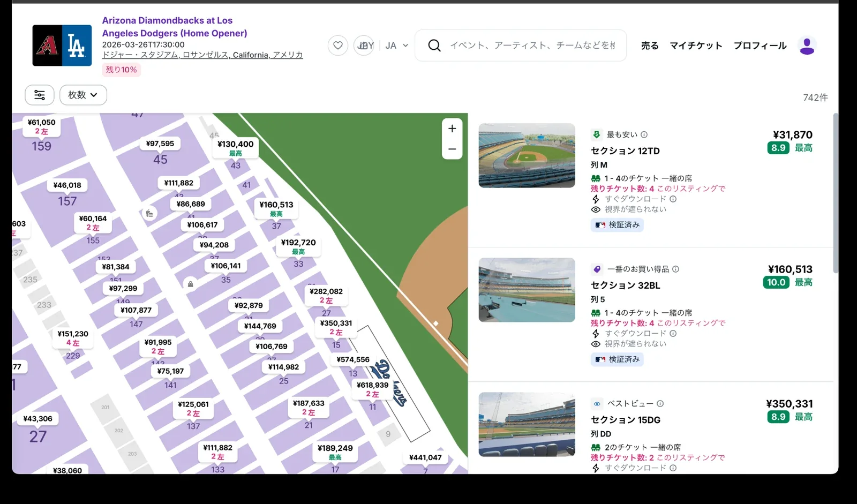The image size is (857, 504).
Task: Open the filter settings icon button
Action: pyautogui.click(x=40, y=95)
